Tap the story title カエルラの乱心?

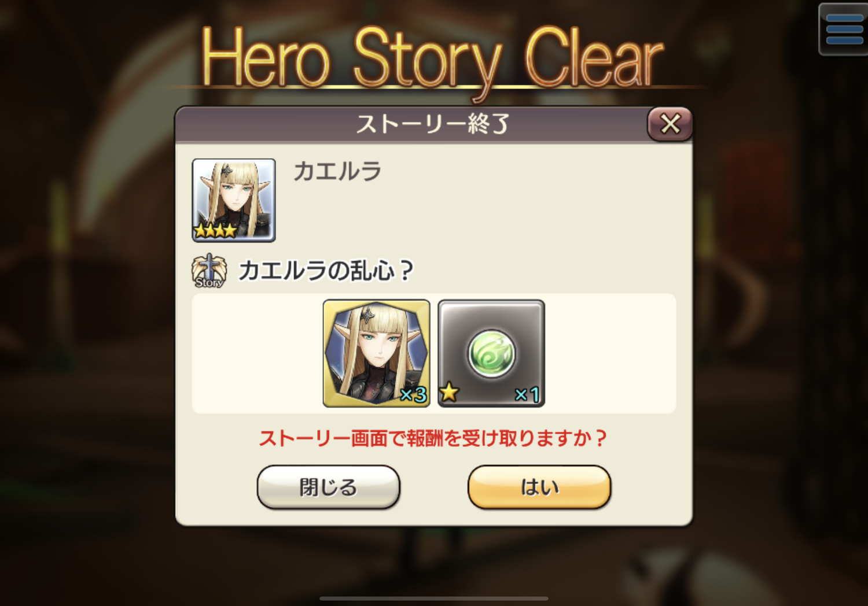326,271
